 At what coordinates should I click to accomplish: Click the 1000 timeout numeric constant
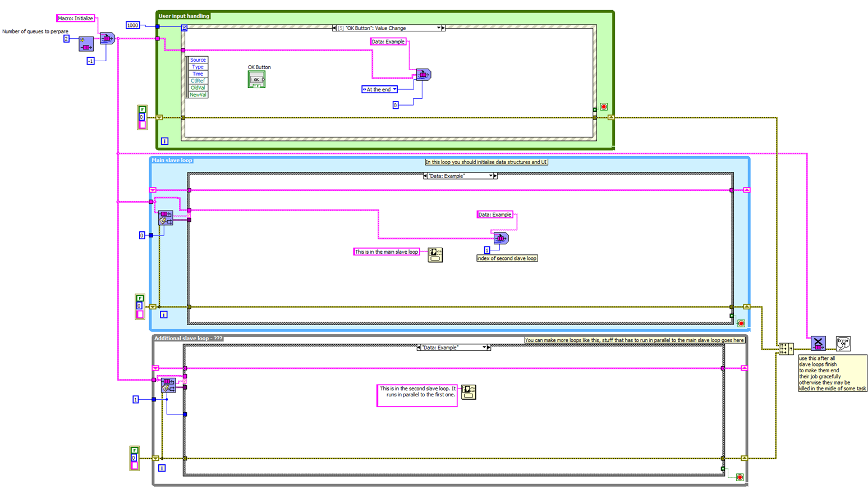coord(132,25)
